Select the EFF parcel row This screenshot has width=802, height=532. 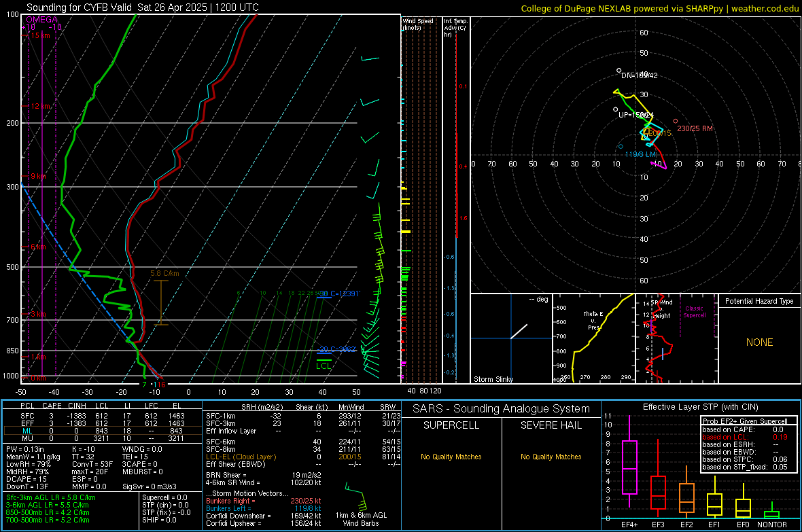click(x=102, y=423)
